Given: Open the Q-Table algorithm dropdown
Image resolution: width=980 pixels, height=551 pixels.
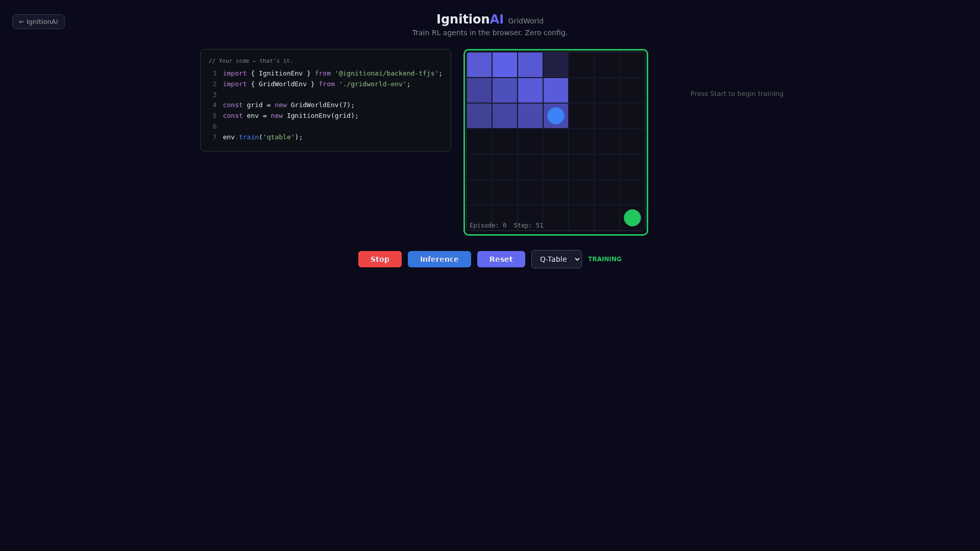Looking at the screenshot, I should tap(556, 259).
